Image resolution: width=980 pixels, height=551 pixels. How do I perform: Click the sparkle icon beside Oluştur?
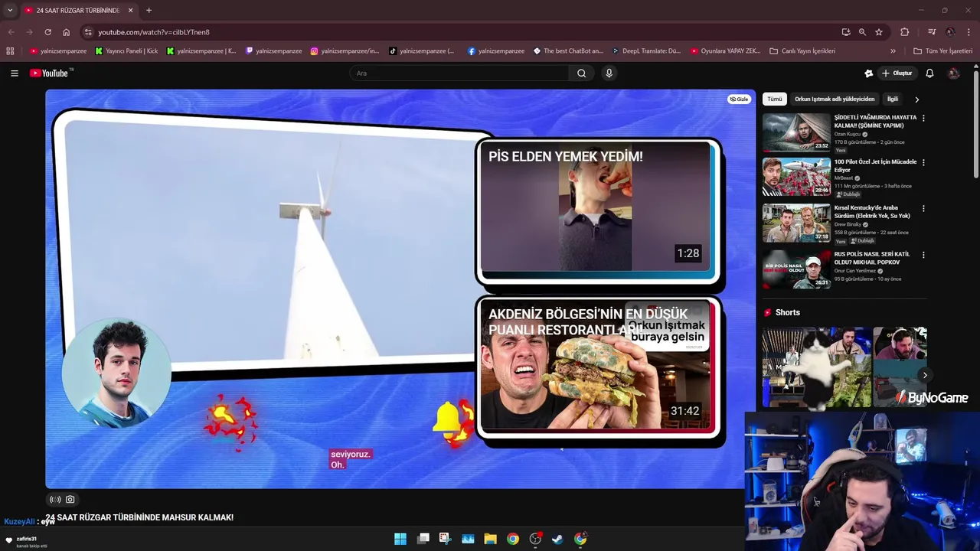(868, 73)
